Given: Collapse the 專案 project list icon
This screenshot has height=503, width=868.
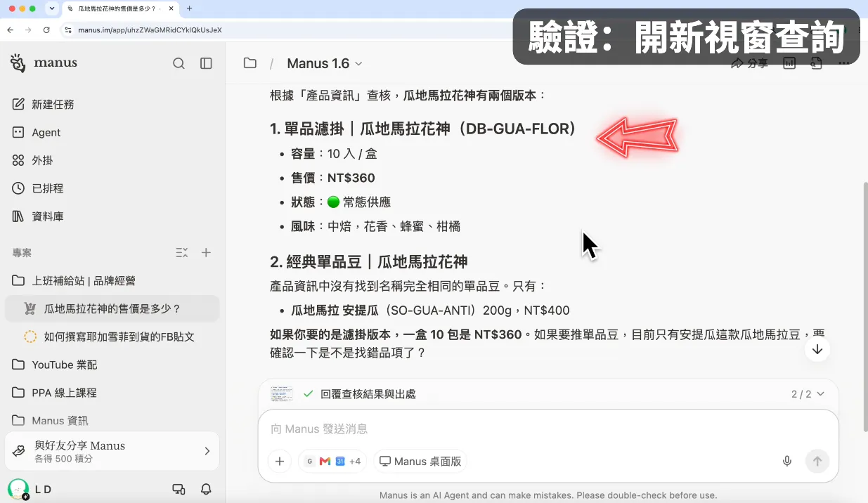Looking at the screenshot, I should 181,252.
